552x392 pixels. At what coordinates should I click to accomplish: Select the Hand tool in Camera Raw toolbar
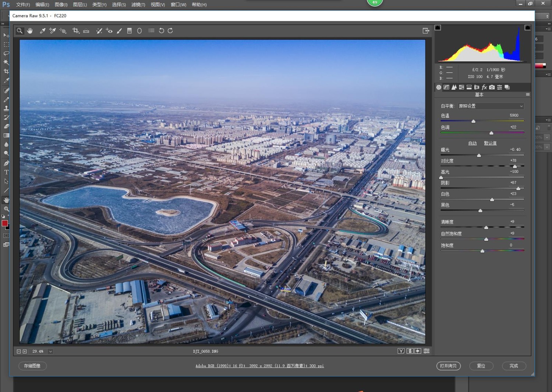tap(30, 31)
